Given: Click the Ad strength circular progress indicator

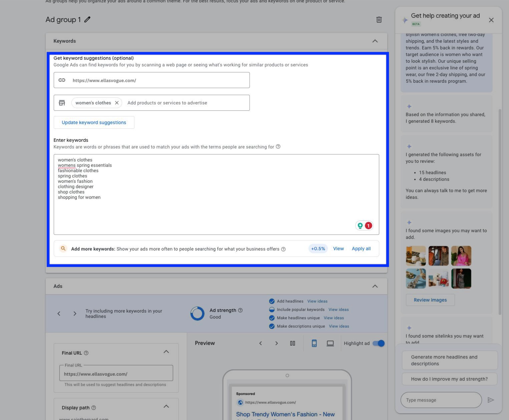Looking at the screenshot, I should 197,314.
